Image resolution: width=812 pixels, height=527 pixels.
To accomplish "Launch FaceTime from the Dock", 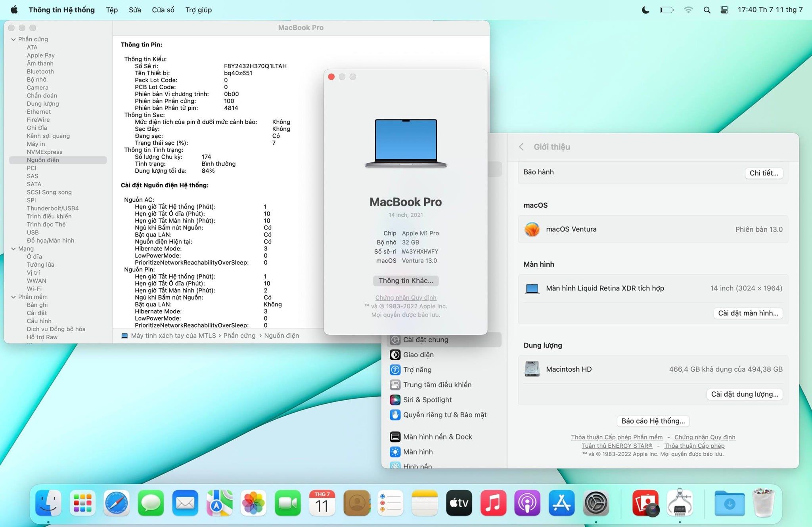I will point(288,503).
